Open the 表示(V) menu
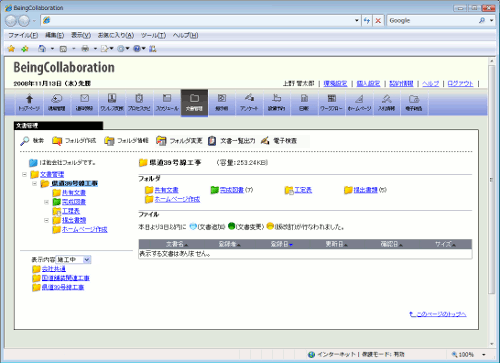 tap(81, 35)
